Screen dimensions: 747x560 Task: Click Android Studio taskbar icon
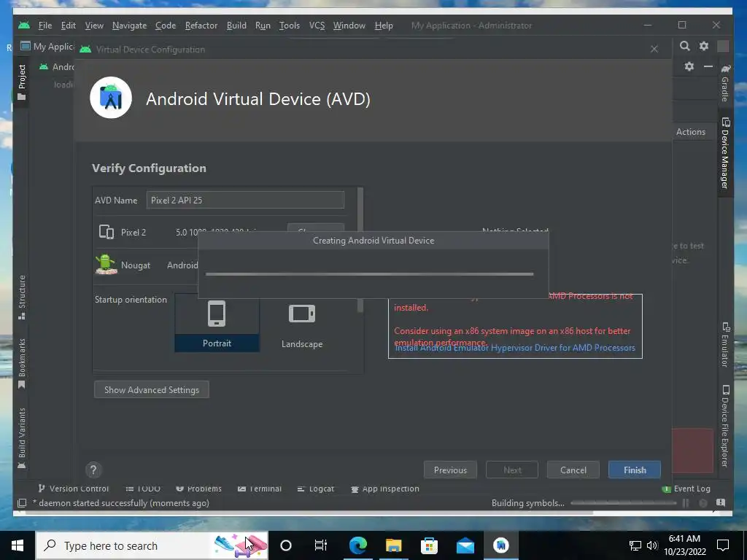[x=500, y=545]
